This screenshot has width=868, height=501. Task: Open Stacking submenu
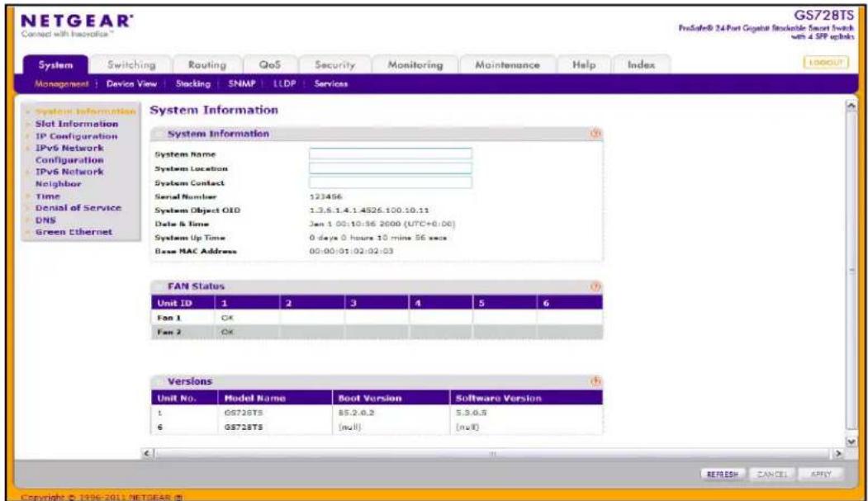pyautogui.click(x=192, y=84)
